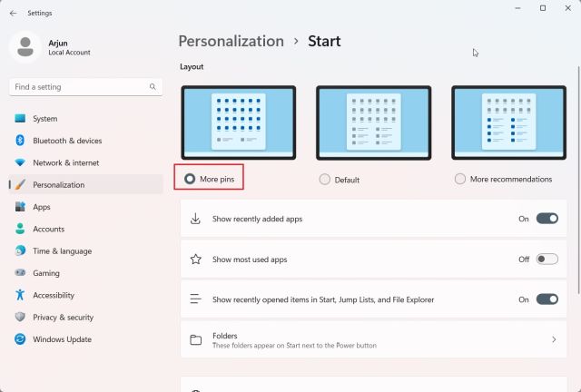Select the More recommendations radio button

[x=460, y=179]
